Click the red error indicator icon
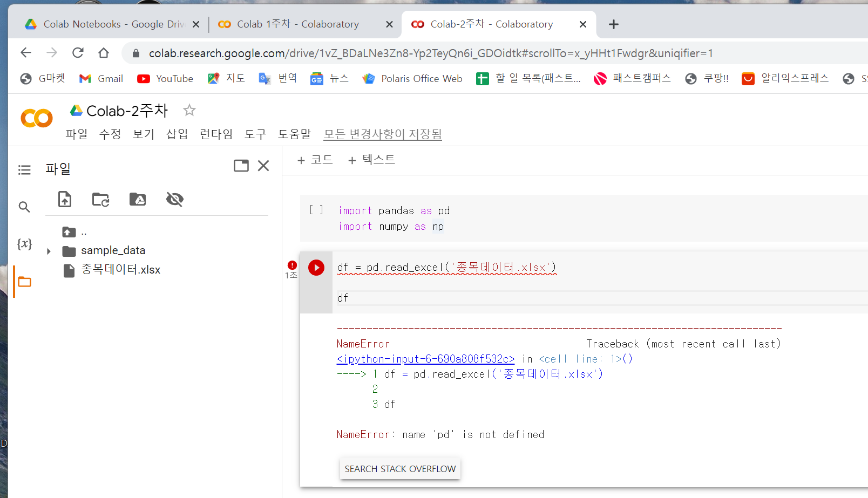The width and height of the screenshot is (868, 498). pyautogui.click(x=292, y=265)
